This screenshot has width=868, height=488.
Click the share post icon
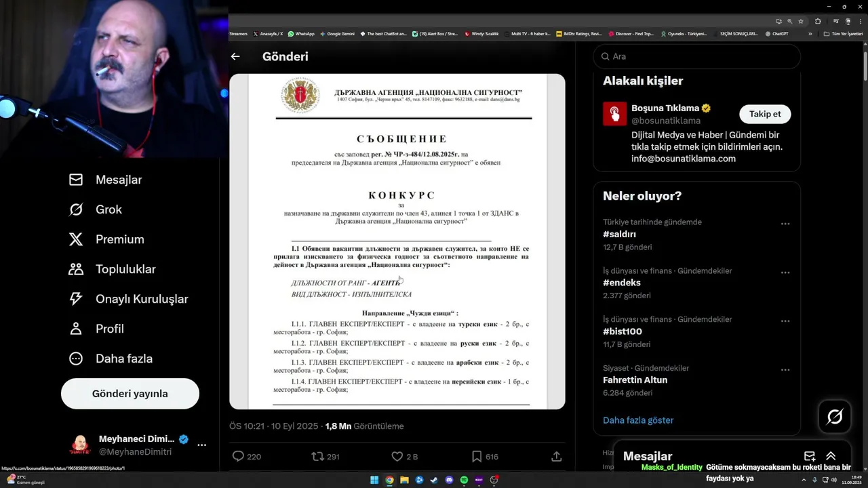[556, 457]
